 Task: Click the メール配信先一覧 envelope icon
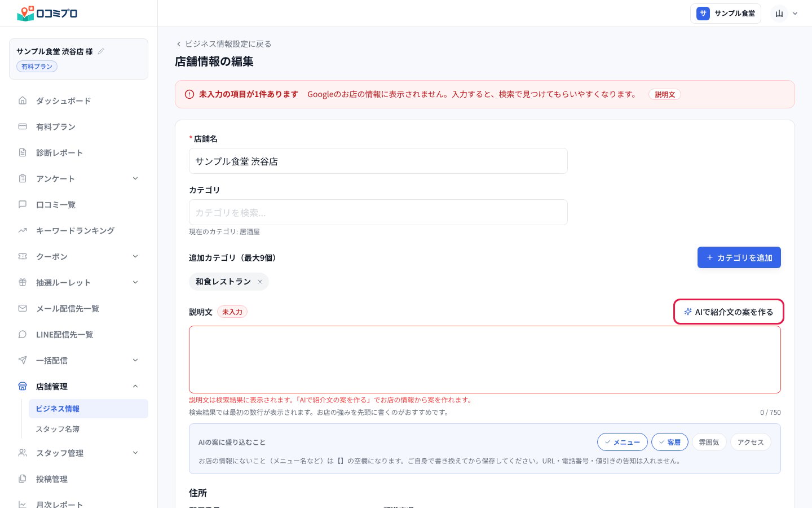[x=23, y=308]
